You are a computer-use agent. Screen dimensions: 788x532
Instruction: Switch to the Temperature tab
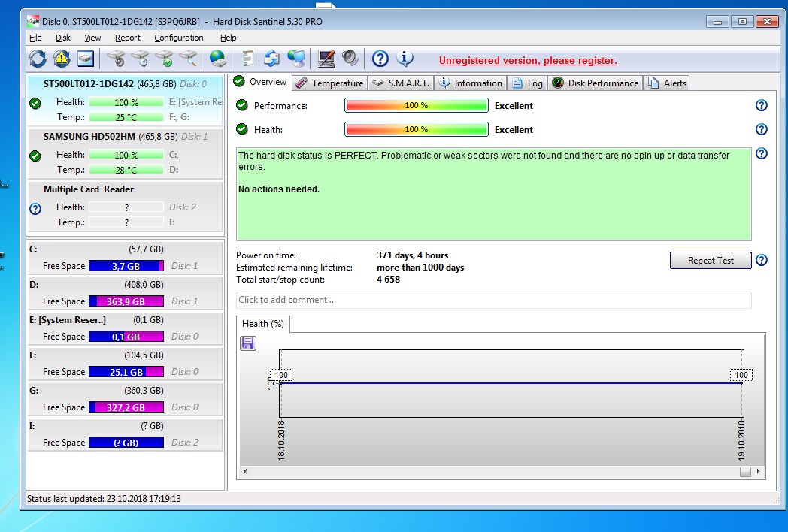click(x=330, y=83)
